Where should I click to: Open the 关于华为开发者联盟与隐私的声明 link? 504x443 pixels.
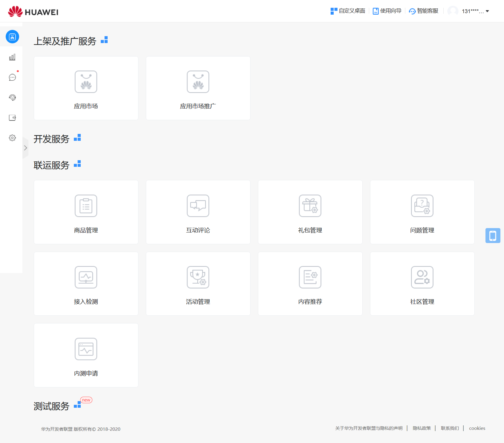(369, 428)
